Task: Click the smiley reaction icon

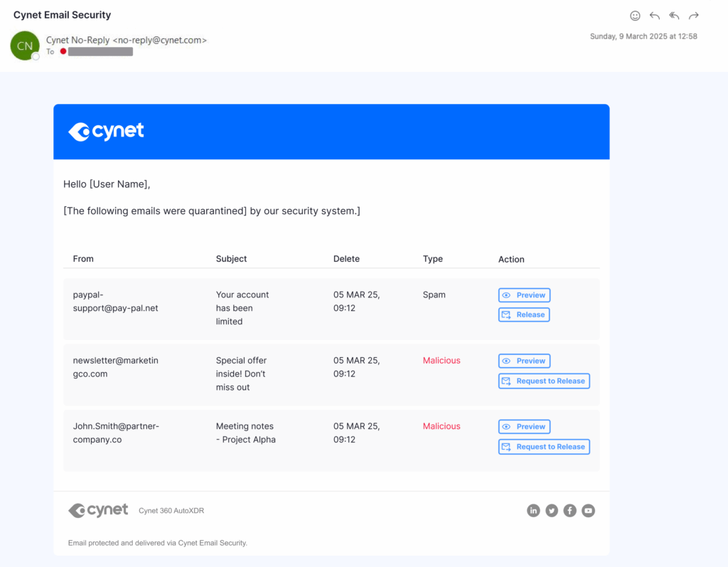Action: [x=635, y=15]
